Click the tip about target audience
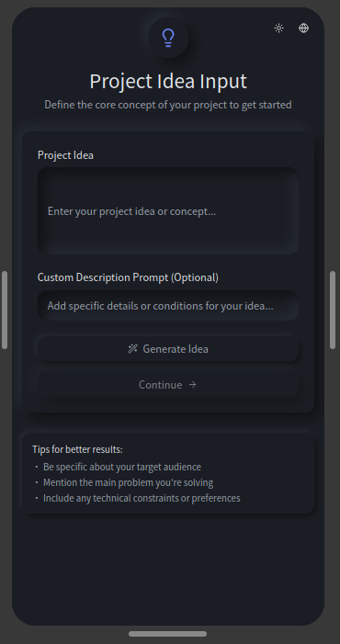 point(122,467)
